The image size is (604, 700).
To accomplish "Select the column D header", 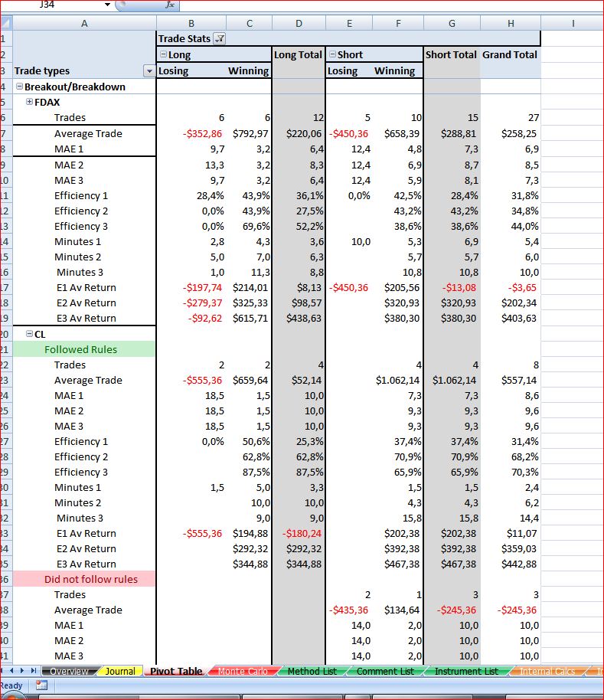I will click(299, 23).
